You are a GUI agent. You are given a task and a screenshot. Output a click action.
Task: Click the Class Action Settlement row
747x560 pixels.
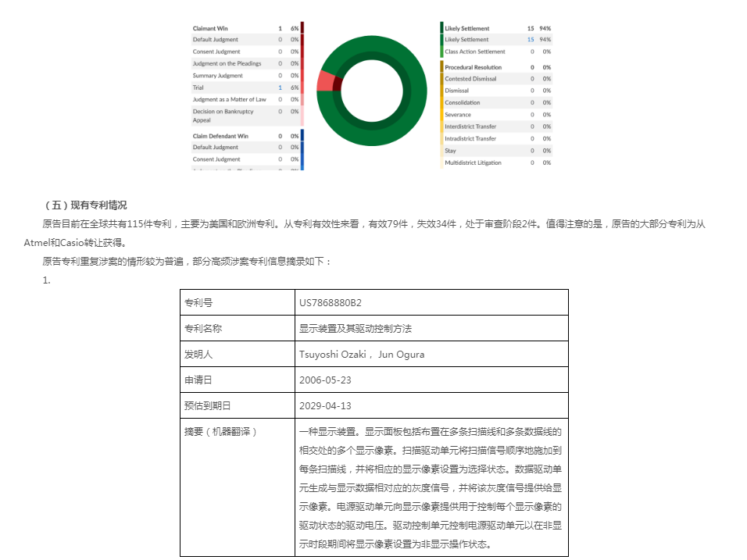click(x=474, y=52)
